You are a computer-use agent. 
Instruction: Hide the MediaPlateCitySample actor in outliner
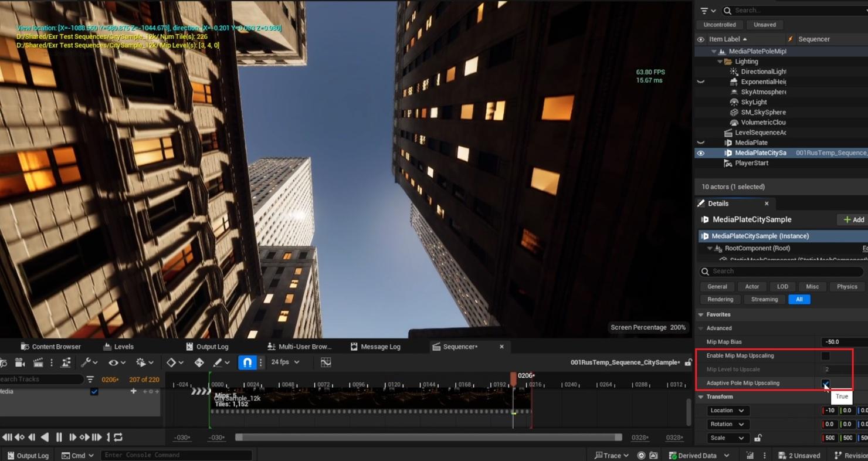(701, 152)
